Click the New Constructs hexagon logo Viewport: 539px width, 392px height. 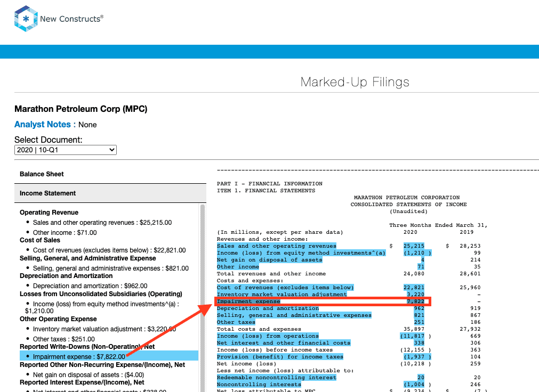click(26, 19)
